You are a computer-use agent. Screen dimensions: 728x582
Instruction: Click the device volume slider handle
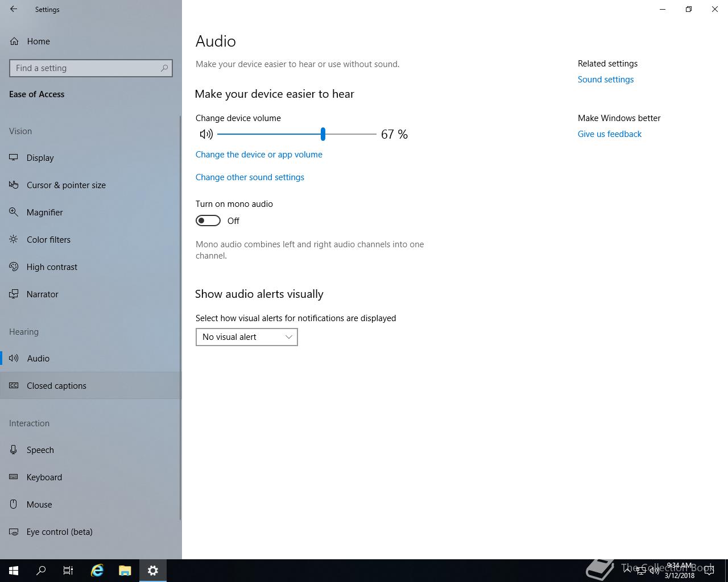(323, 134)
